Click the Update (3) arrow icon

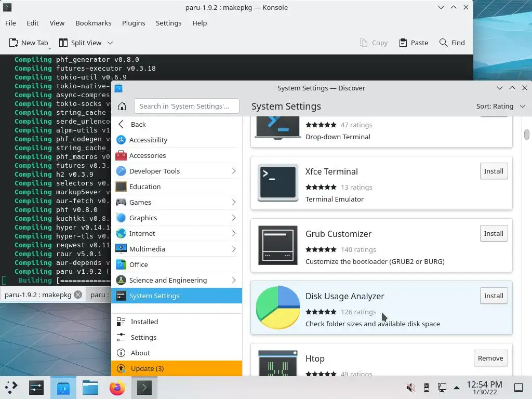click(121, 368)
